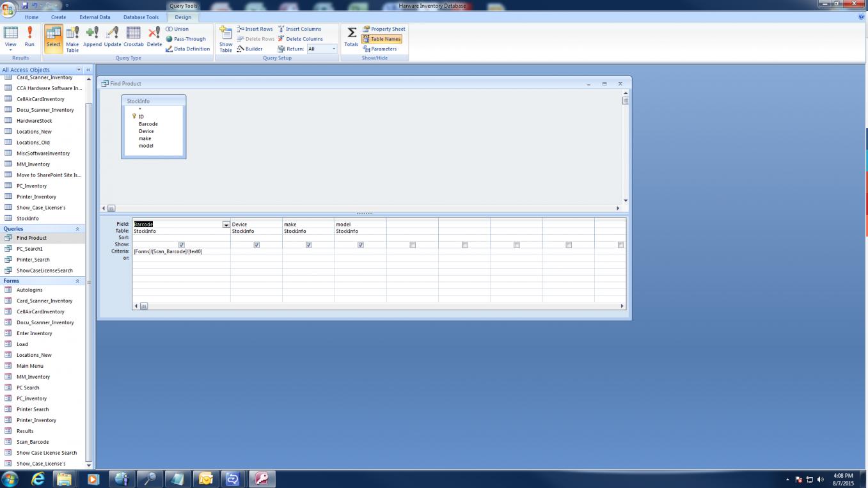This screenshot has width=868, height=488.
Task: Open the Return All combo box
Action: pos(321,49)
